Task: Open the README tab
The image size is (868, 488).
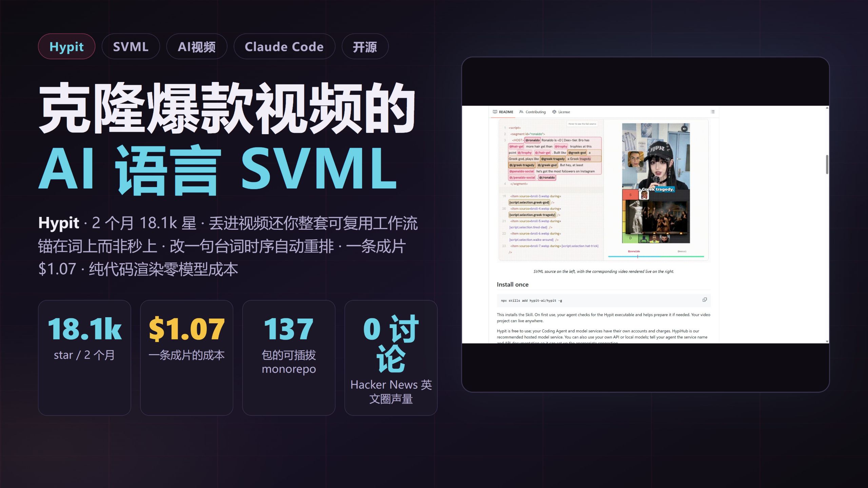Action: 503,112
